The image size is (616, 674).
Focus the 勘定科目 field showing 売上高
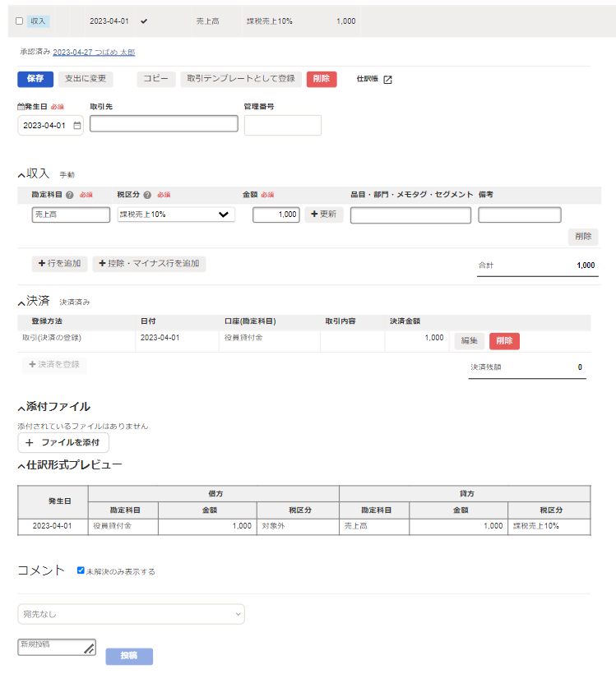[71, 215]
